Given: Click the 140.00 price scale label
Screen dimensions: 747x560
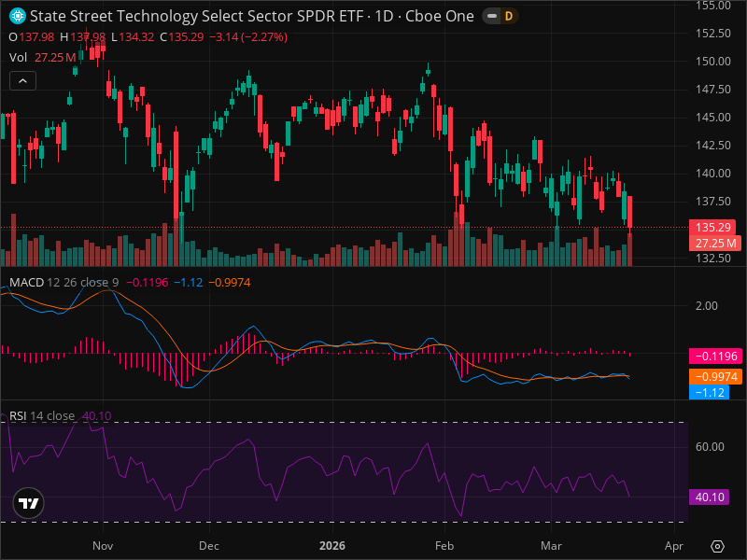Looking at the screenshot, I should (x=713, y=174).
